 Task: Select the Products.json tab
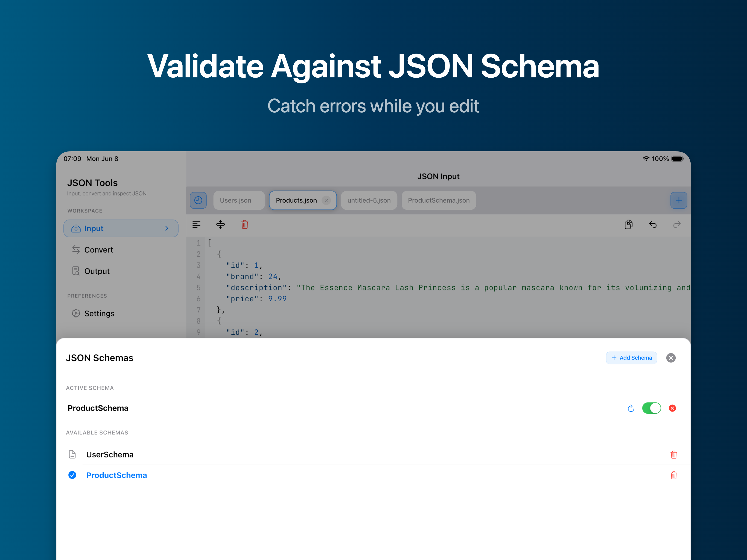pyautogui.click(x=303, y=200)
